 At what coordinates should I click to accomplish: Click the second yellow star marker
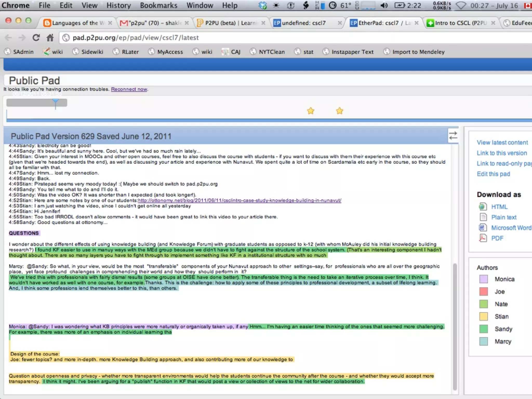339,111
